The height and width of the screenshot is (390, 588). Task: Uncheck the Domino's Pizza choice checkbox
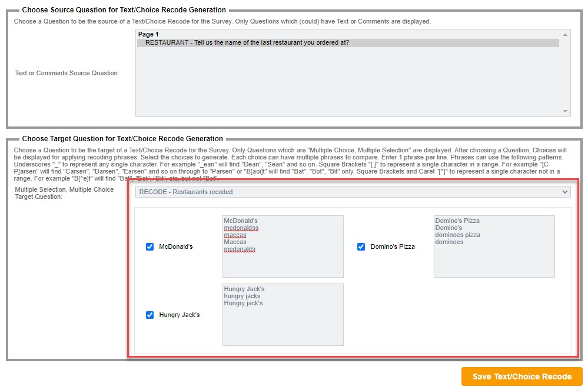click(x=361, y=246)
